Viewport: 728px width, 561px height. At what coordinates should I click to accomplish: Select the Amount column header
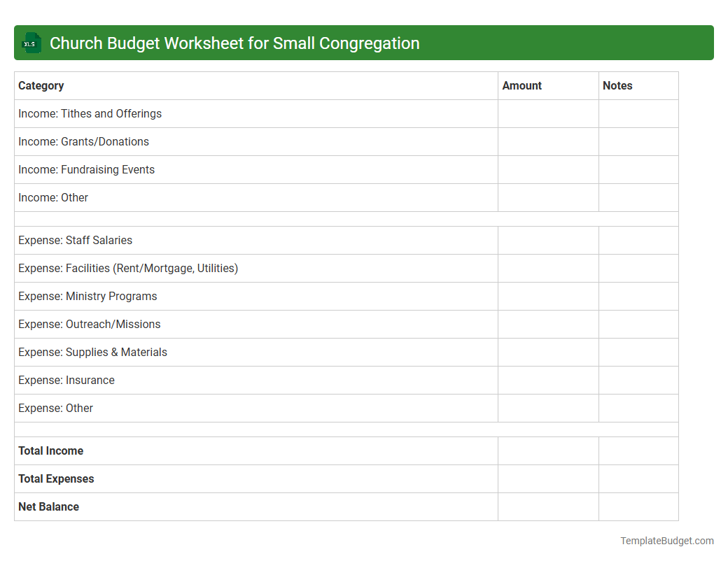tap(522, 85)
